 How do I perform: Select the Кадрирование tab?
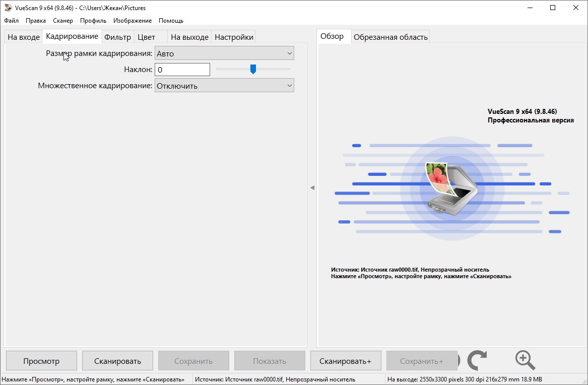pyautogui.click(x=72, y=36)
